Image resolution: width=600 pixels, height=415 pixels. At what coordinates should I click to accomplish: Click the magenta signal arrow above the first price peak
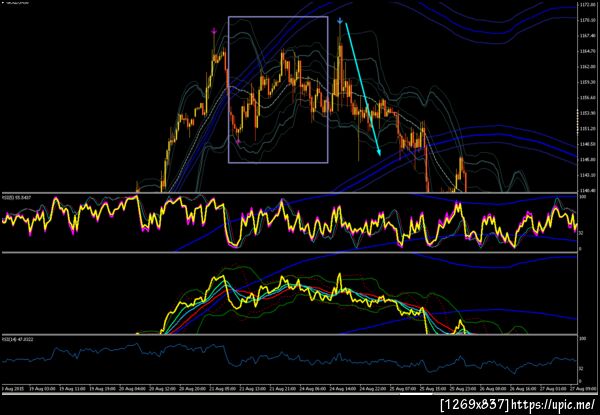pyautogui.click(x=214, y=33)
